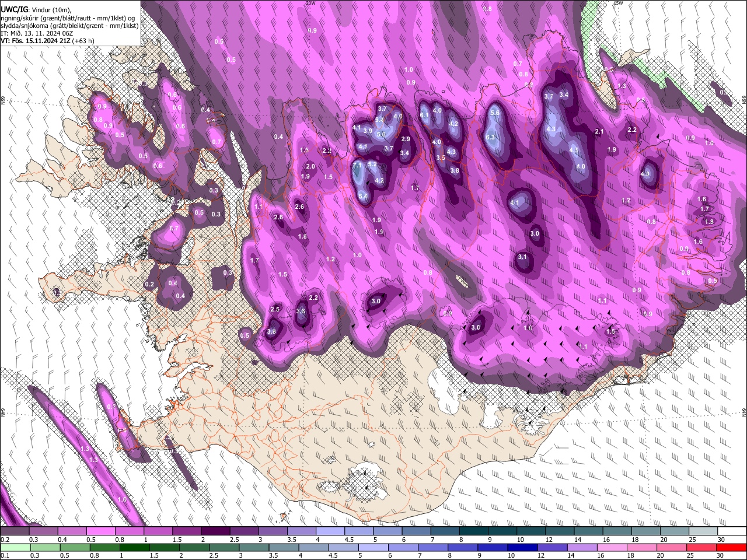This screenshot has width=747, height=560.
Task: Click the 2.1 precipitation value on the map
Action: coord(599,132)
